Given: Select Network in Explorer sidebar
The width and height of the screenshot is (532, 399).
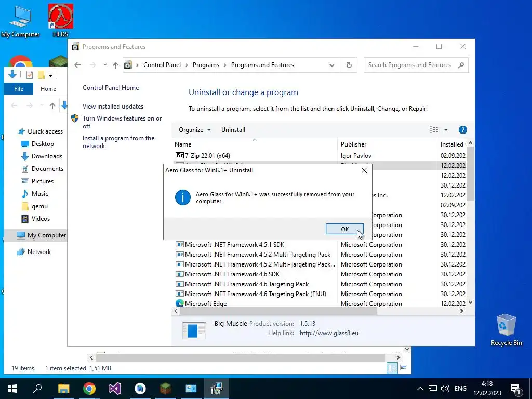Looking at the screenshot, I should click(x=34, y=252).
